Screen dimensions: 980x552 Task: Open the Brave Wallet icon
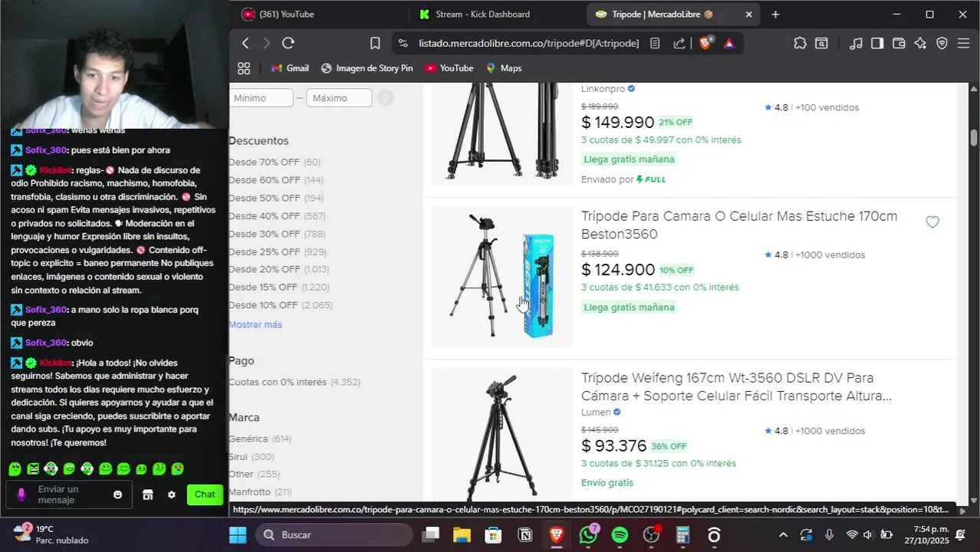tap(899, 44)
